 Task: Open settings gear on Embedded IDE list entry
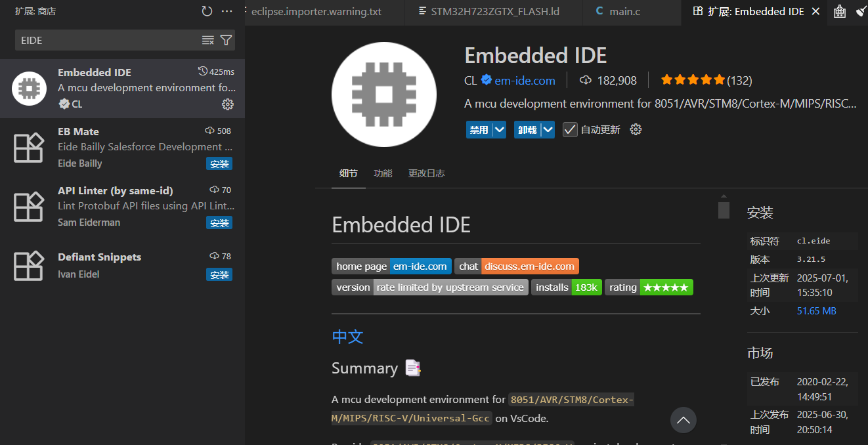(x=227, y=104)
